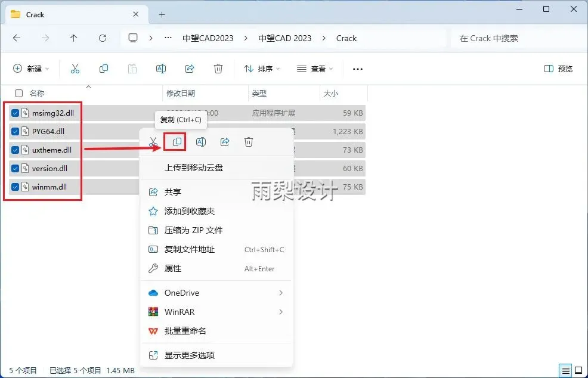Screen dimensions: 588x378
Task: Click the Share icon in the toolbar
Action: coord(190,69)
